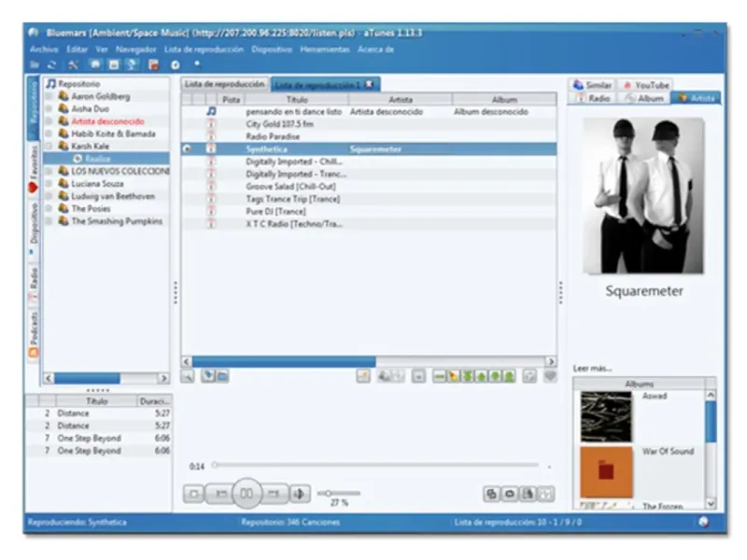
Task: Open preferences with the tools toolbar icon
Action: (74, 64)
